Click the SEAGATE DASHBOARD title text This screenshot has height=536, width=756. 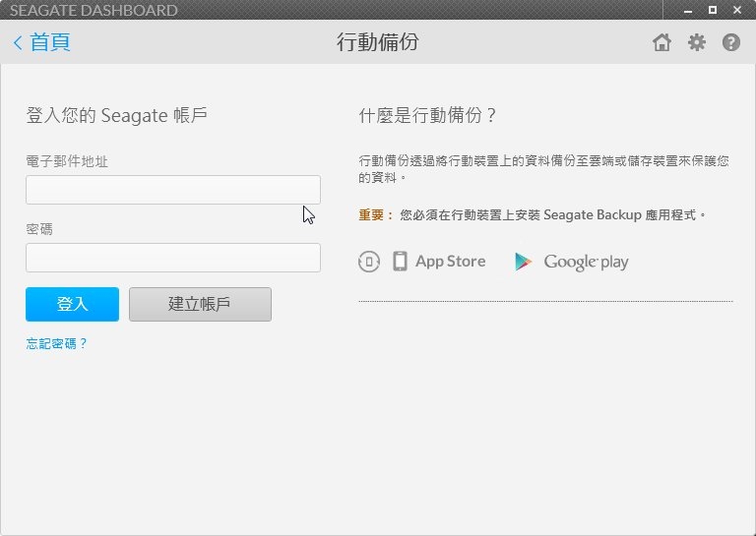pos(94,10)
